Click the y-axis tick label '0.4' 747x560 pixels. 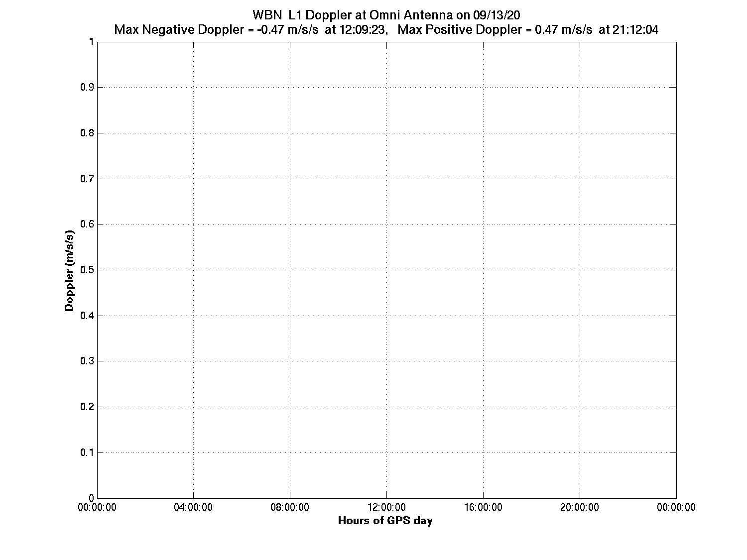coord(87,316)
